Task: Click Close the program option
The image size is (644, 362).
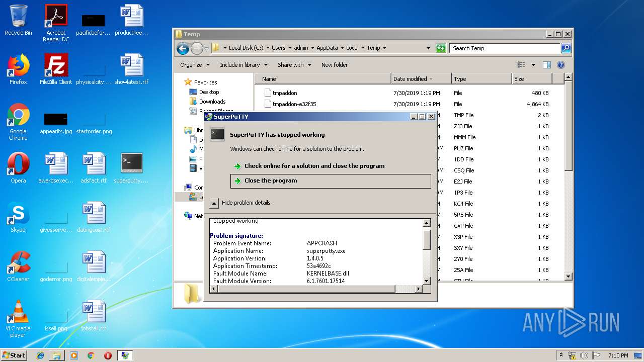Action: tap(331, 181)
